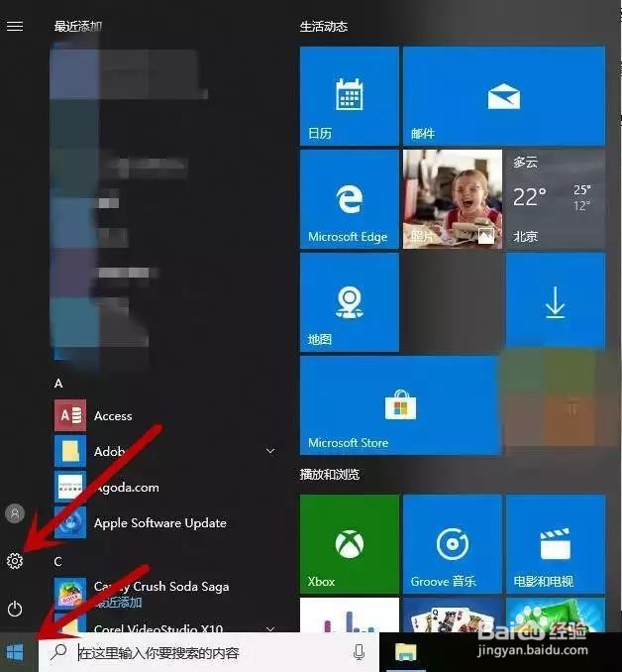Click the Adobe folder icon
The width and height of the screenshot is (622, 672).
70,451
